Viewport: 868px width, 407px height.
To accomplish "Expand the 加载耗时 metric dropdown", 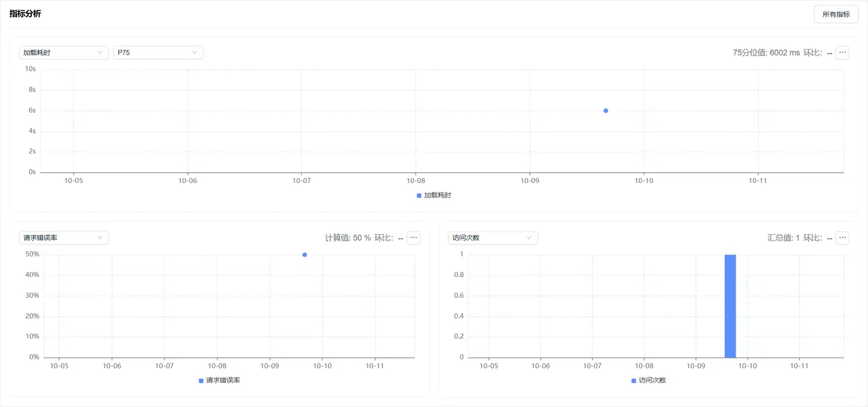I will pos(63,53).
